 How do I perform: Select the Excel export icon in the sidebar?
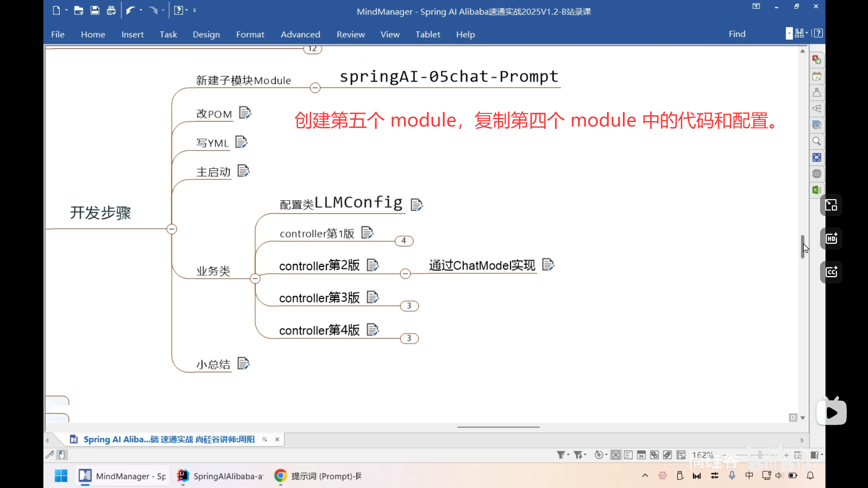(816, 190)
